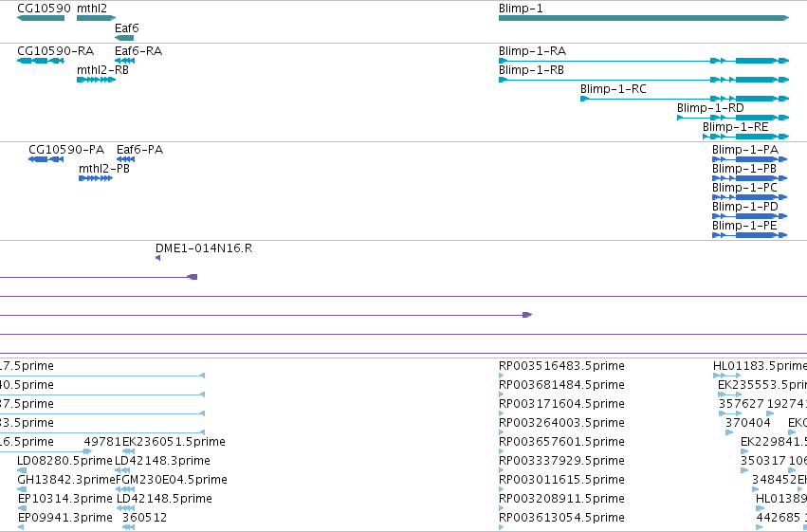
Task: Choose EST RP003337929.5prime
Action: point(561,461)
